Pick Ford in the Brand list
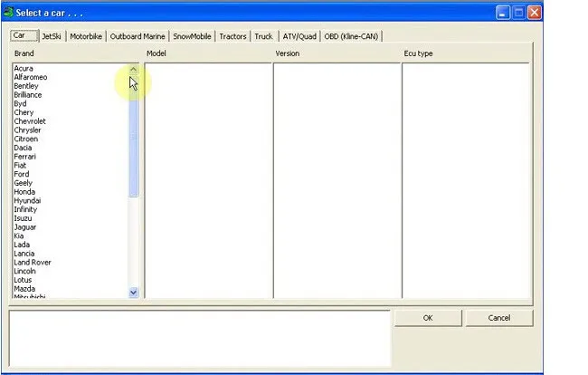 pyautogui.click(x=22, y=174)
